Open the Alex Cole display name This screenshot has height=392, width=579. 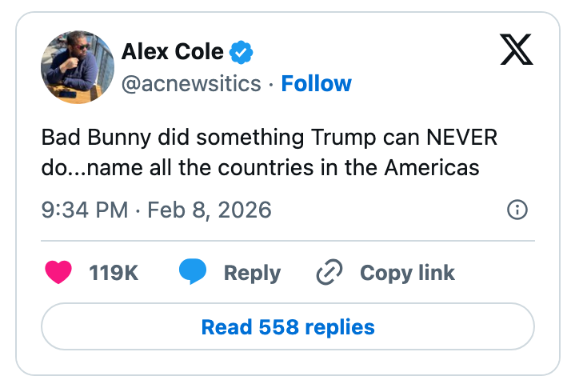click(173, 53)
